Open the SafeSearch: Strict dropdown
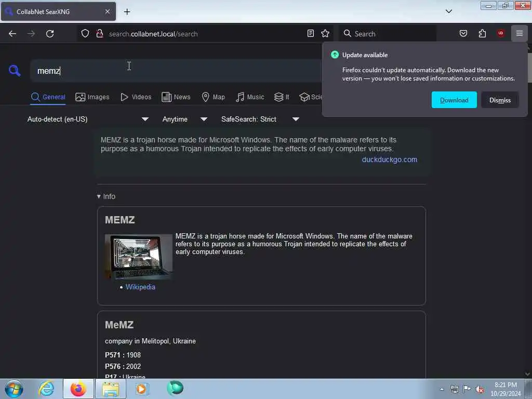 coord(260,119)
